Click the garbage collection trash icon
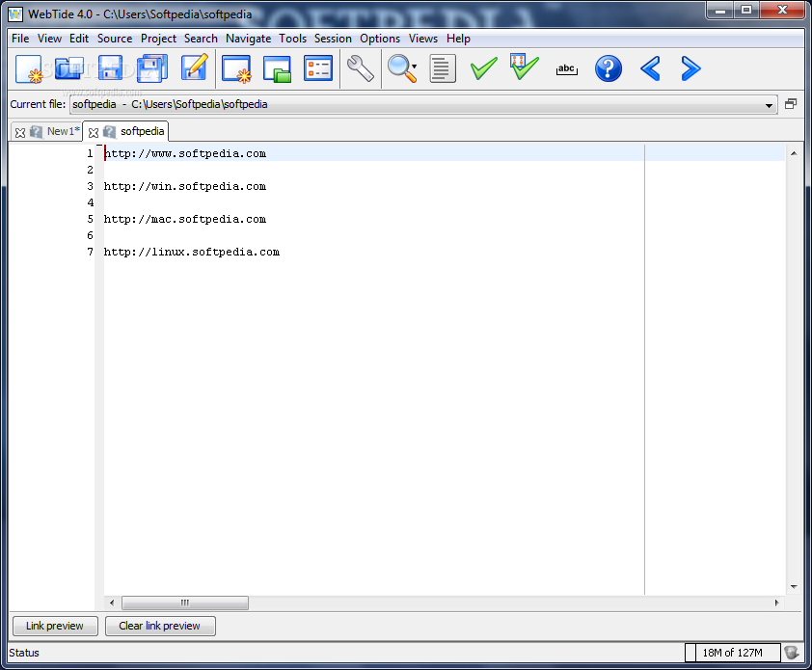Viewport: 812px width, 670px height. point(792,653)
